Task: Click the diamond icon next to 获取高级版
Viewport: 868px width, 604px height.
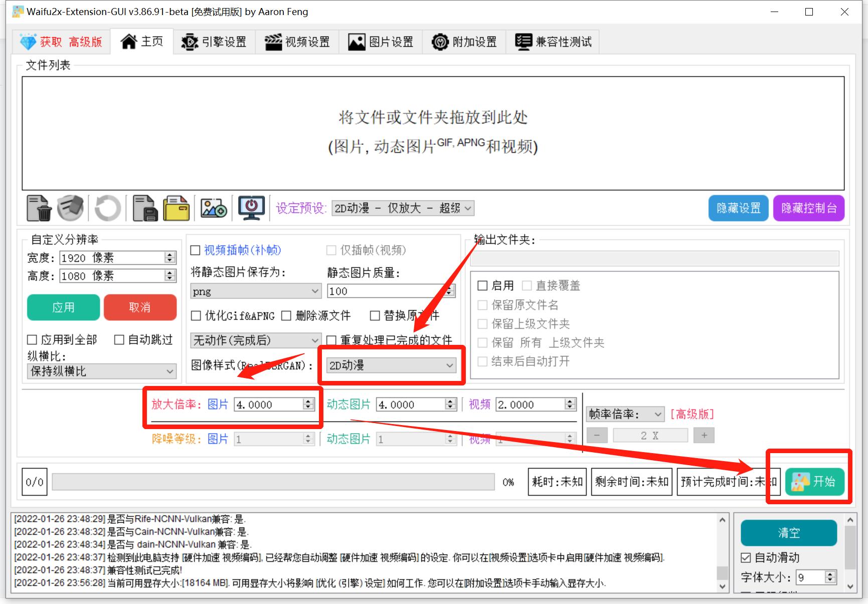Action: (x=27, y=41)
